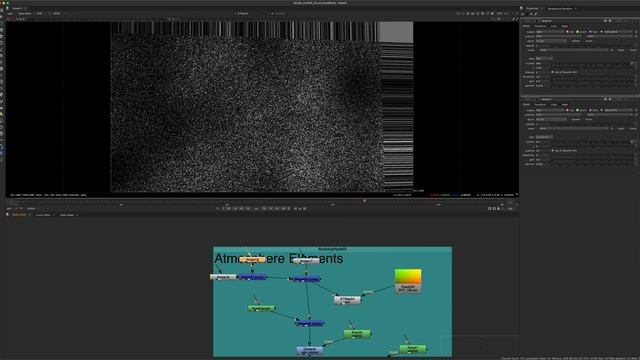Open the Node tab in the lower properties panel

click(x=564, y=104)
